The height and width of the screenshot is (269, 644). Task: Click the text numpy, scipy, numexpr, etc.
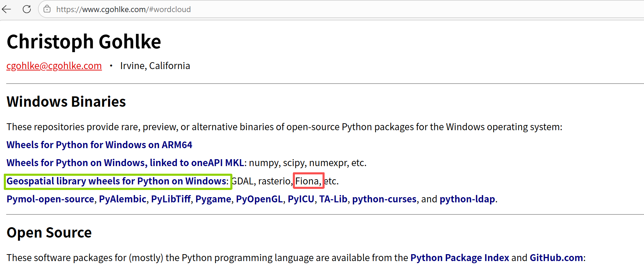point(308,163)
